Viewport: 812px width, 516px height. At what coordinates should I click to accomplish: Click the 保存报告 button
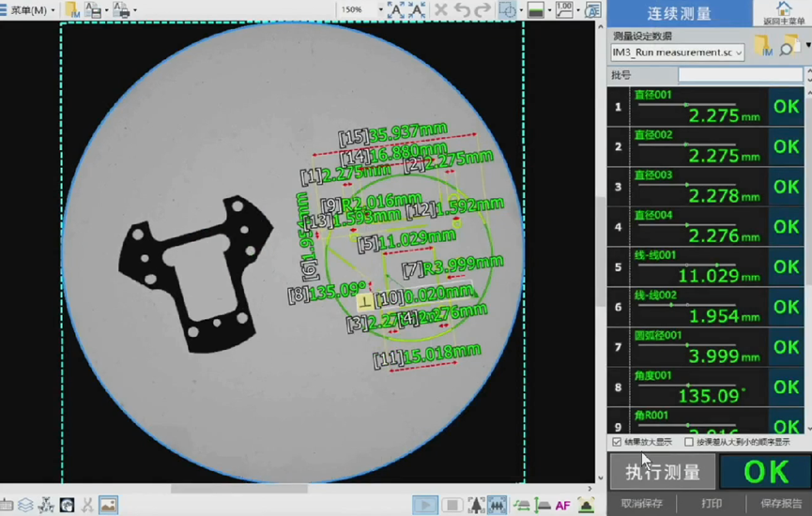(781, 504)
